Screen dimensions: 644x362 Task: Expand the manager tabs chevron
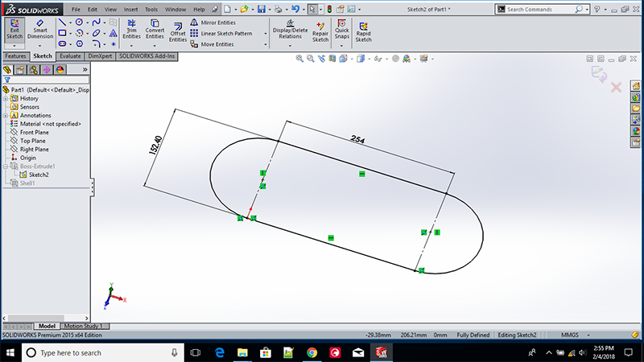(x=85, y=70)
